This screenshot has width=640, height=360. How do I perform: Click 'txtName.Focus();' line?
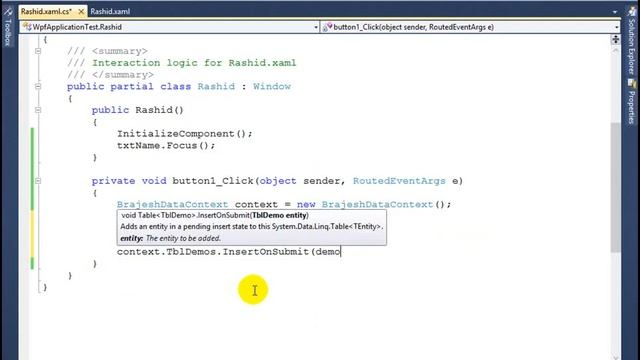pos(166,146)
